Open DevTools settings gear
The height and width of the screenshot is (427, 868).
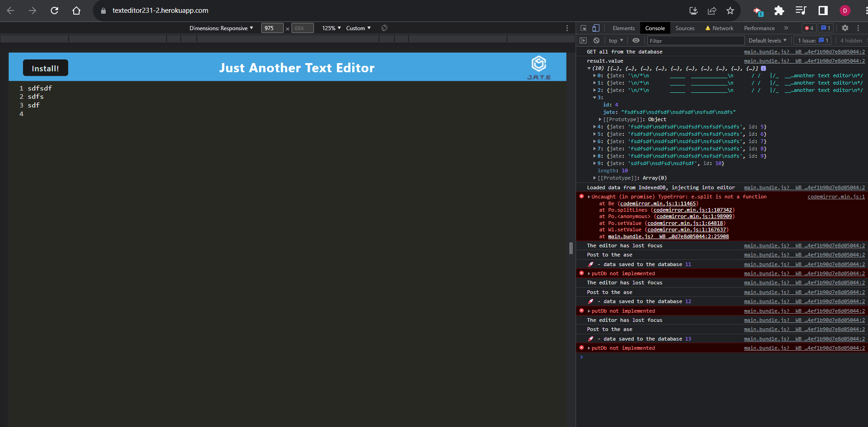click(x=845, y=28)
